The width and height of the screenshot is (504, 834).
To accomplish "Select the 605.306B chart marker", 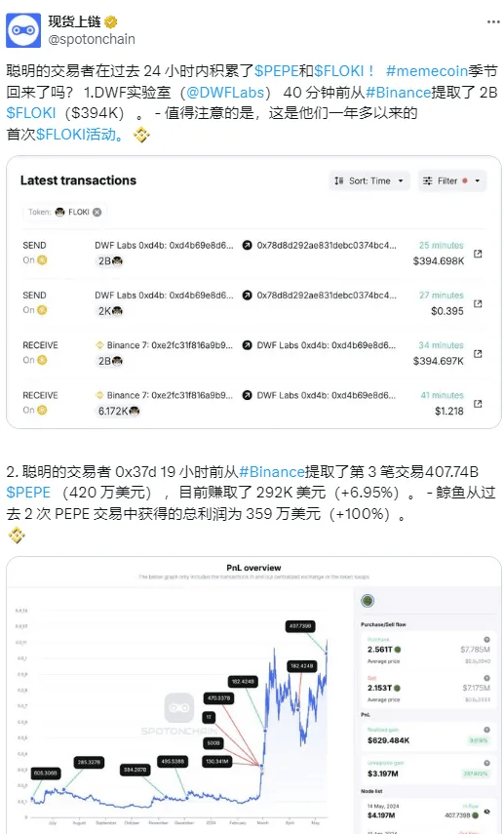I will click(x=46, y=773).
